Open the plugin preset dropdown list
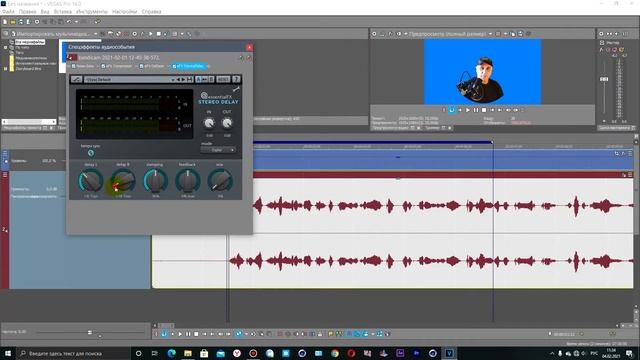Viewport: 640px width, 360px height. [x=173, y=80]
